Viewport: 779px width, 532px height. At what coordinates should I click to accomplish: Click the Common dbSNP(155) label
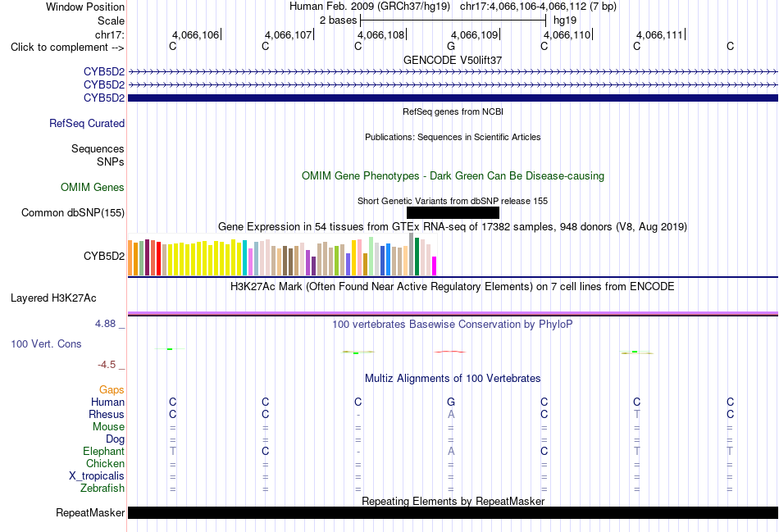73,212
